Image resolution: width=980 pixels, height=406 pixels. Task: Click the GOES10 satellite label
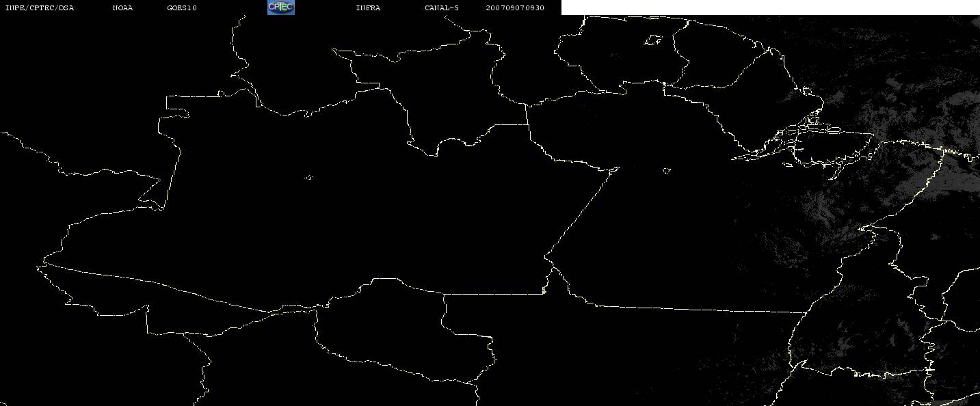click(182, 8)
